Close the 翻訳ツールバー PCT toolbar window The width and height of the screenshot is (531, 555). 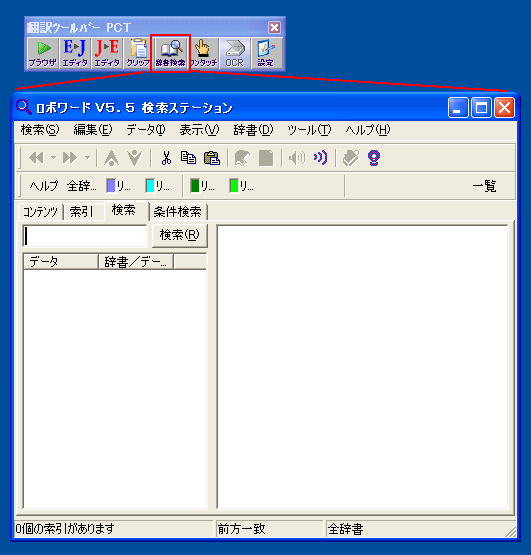point(274,28)
